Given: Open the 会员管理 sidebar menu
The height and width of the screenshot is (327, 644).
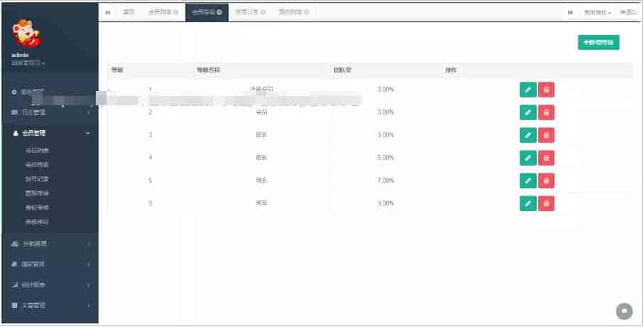Looking at the screenshot, I should 50,133.
